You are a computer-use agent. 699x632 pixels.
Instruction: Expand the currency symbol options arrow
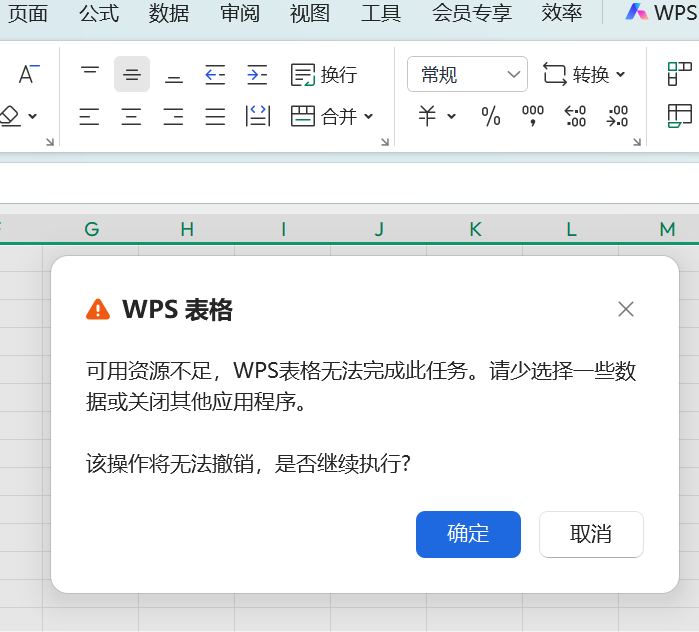[x=452, y=117]
